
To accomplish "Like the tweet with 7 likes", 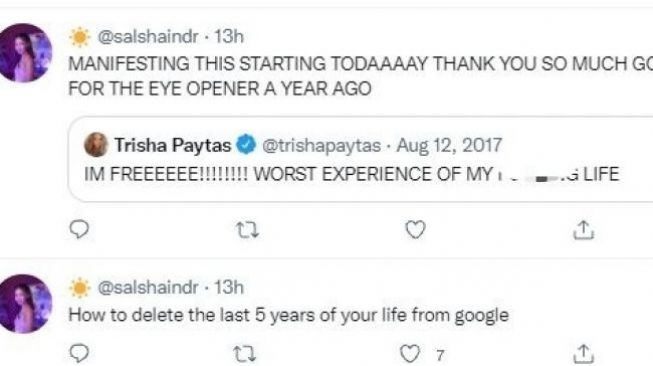I will [410, 354].
